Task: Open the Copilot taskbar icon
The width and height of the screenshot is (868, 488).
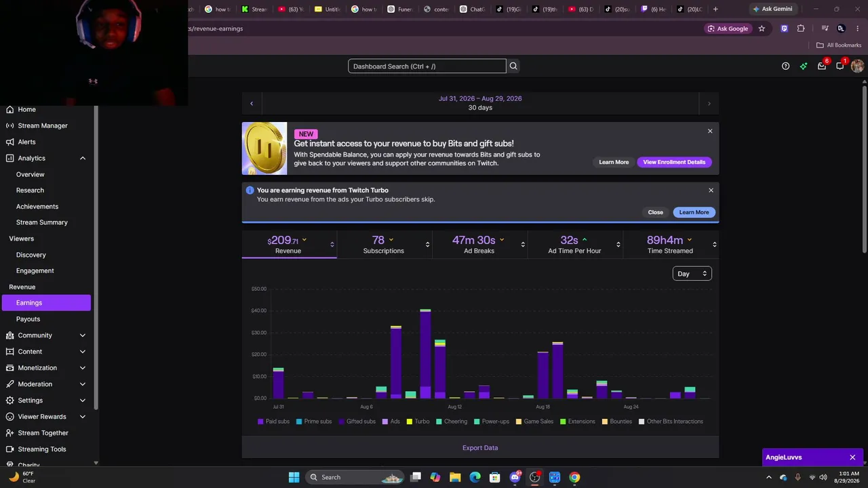Action: pos(435,477)
